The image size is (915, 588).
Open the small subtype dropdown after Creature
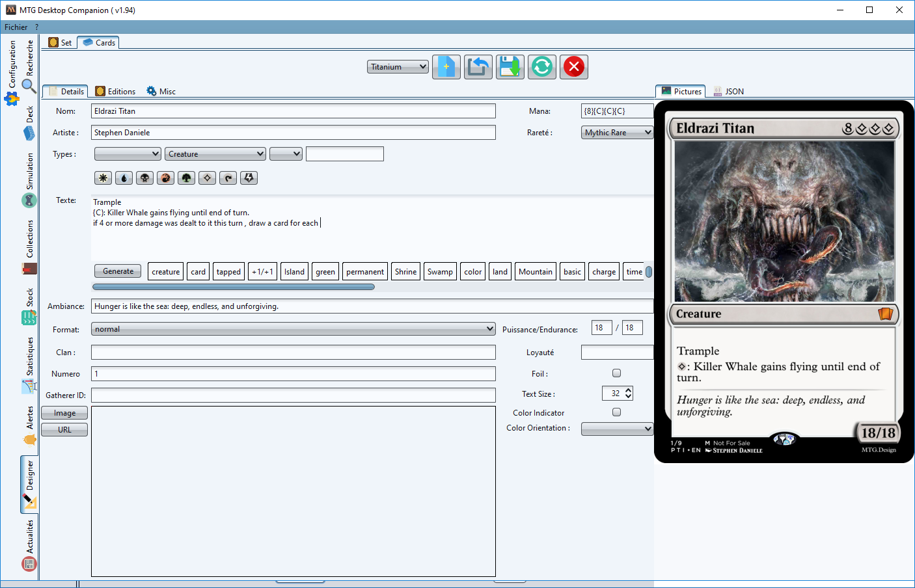[x=286, y=154]
